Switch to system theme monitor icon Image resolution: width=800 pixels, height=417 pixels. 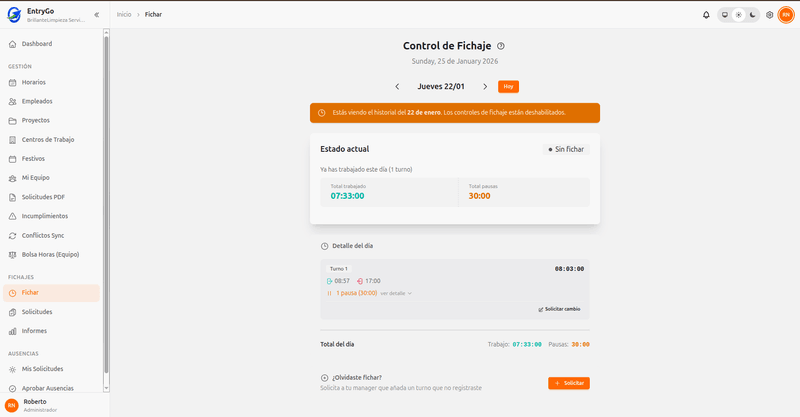(x=724, y=15)
